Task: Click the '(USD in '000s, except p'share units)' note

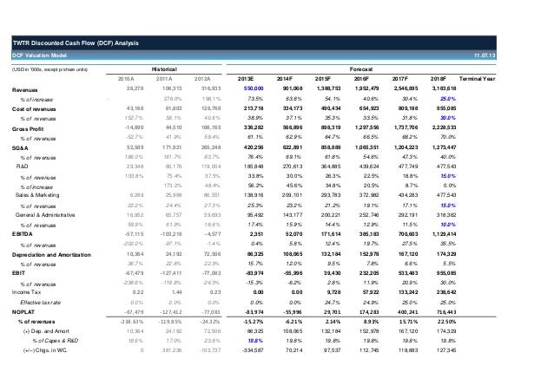Action: tap(49, 69)
